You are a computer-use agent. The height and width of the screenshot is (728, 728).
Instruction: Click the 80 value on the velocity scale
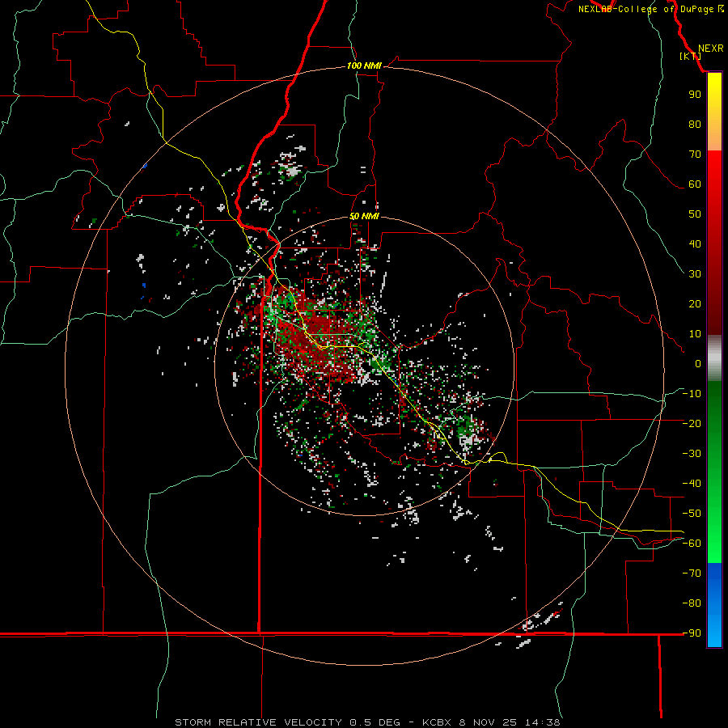(695, 124)
